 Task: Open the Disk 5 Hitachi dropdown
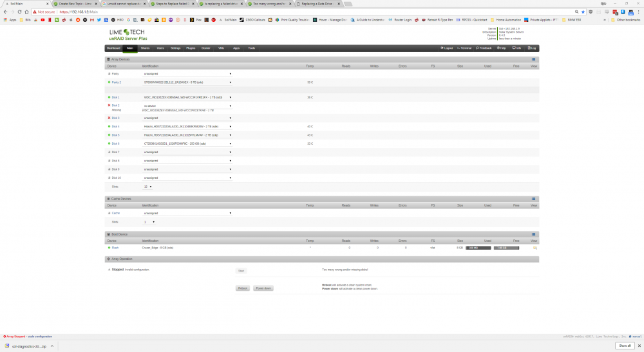pyautogui.click(x=187, y=135)
